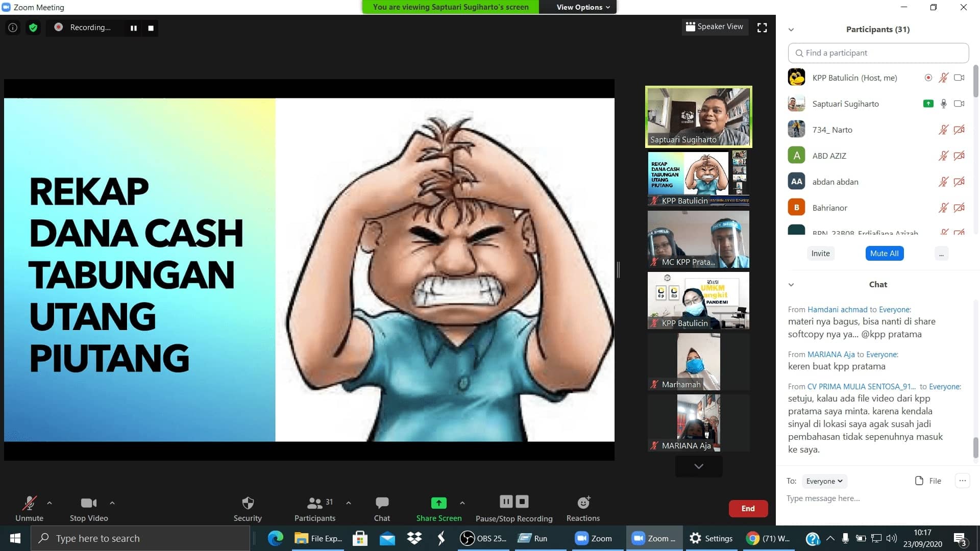Image resolution: width=980 pixels, height=551 pixels.
Task: Switch to Speaker View
Action: pos(715,27)
